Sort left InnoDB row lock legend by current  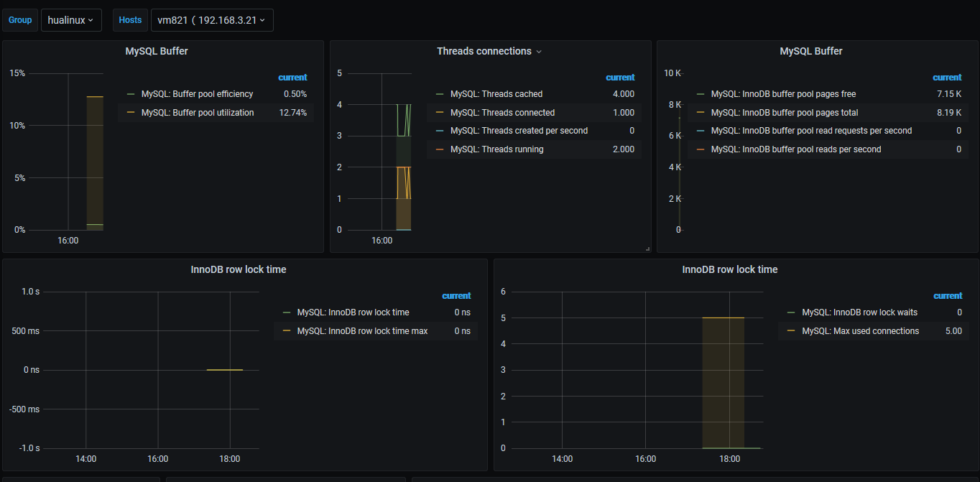pos(456,296)
